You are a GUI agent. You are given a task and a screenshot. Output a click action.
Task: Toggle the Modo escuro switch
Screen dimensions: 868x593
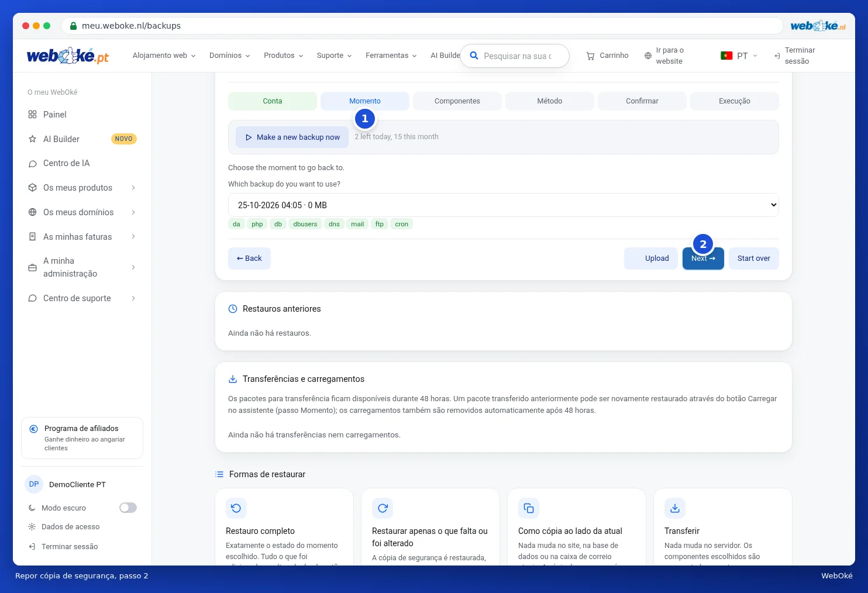128,508
